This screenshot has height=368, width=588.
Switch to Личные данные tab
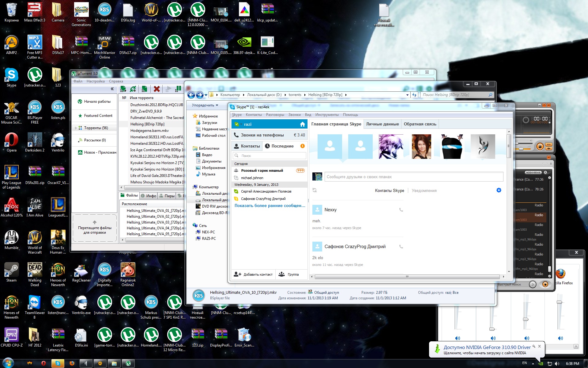pyautogui.click(x=383, y=124)
